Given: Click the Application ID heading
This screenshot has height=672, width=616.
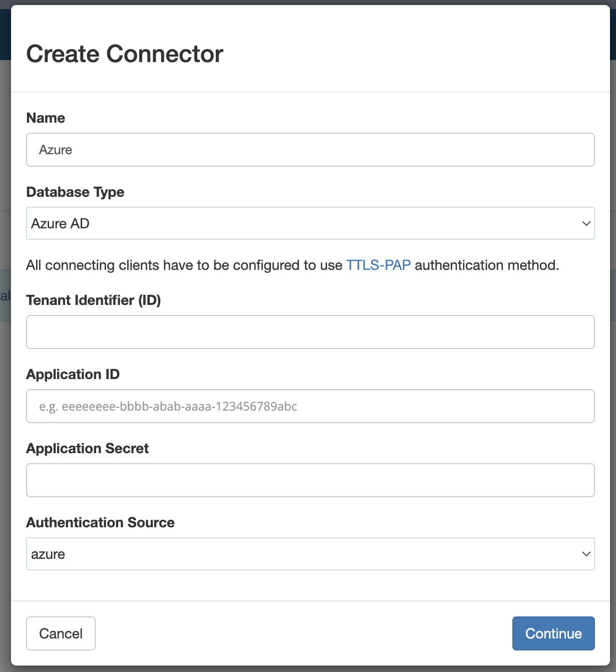Looking at the screenshot, I should (x=73, y=374).
